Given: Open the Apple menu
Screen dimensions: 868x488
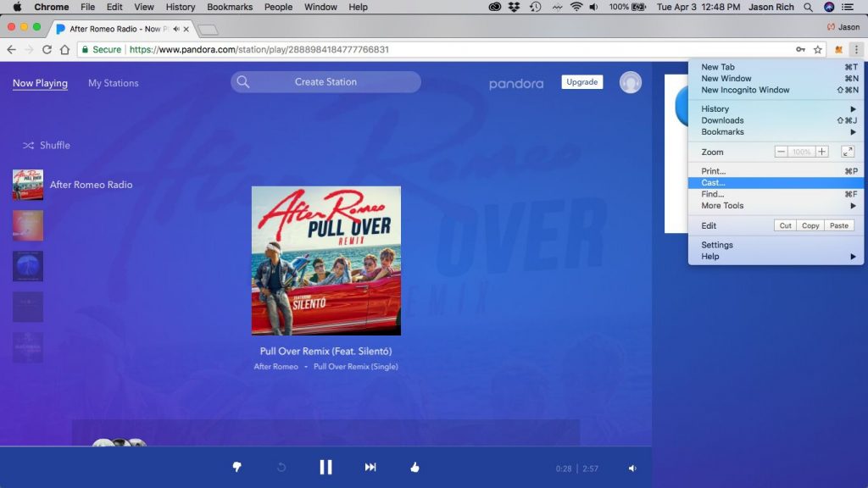Looking at the screenshot, I should point(17,7).
